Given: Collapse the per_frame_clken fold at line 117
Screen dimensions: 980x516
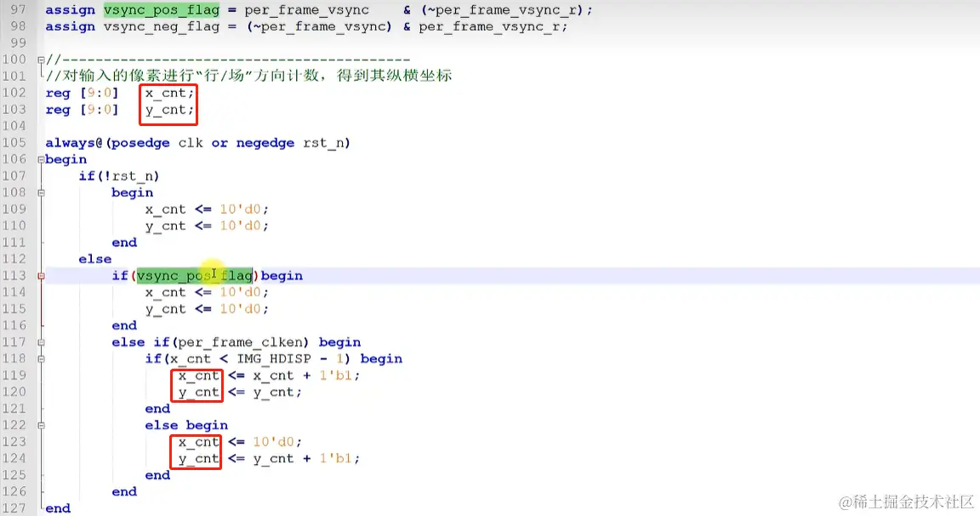Looking at the screenshot, I should (x=41, y=342).
